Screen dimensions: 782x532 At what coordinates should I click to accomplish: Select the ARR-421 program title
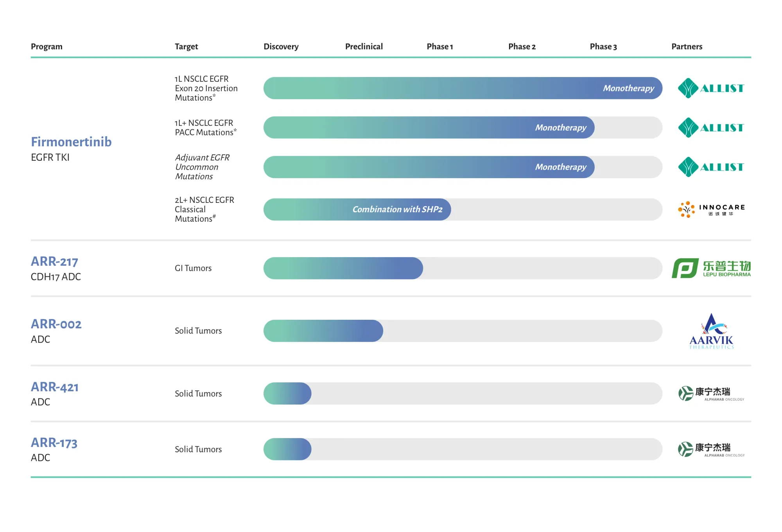pos(55,387)
